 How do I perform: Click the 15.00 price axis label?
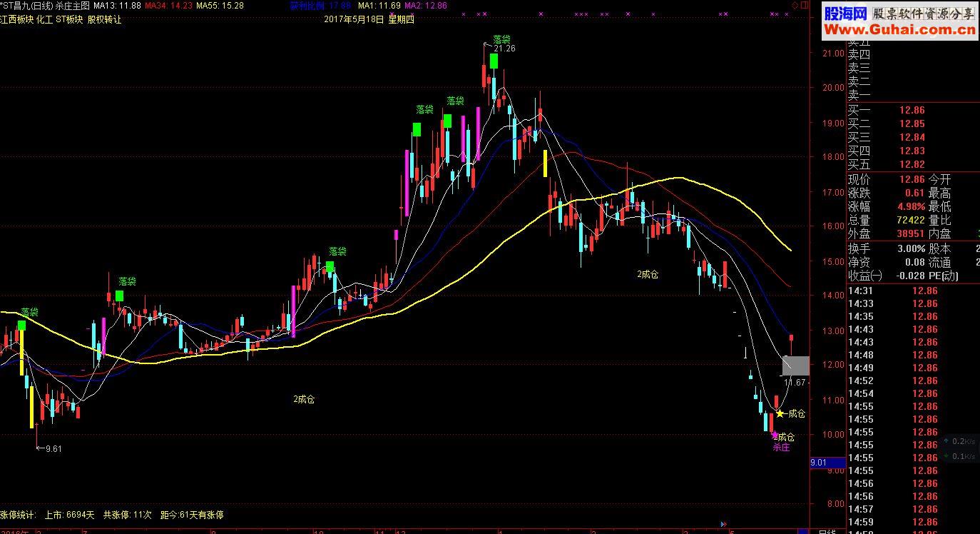click(832, 261)
